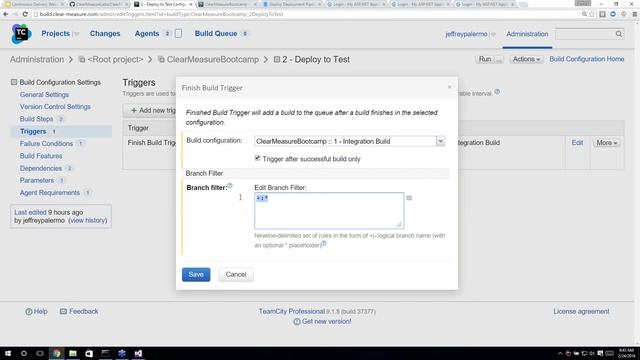Image resolution: width=640 pixels, height=360 pixels.
Task: Click the Cortana search circle icon
Action: pos(24,353)
